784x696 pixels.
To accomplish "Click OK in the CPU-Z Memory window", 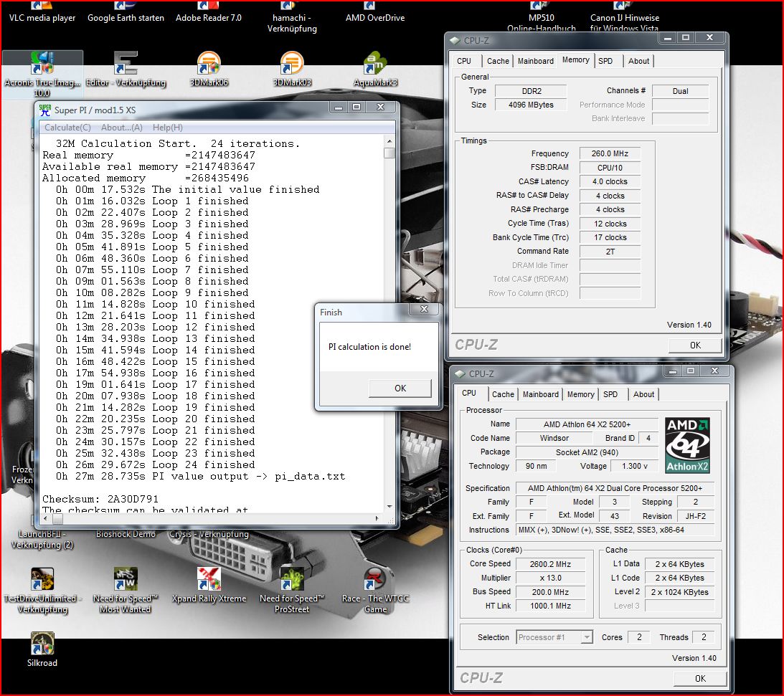I will tap(695, 345).
